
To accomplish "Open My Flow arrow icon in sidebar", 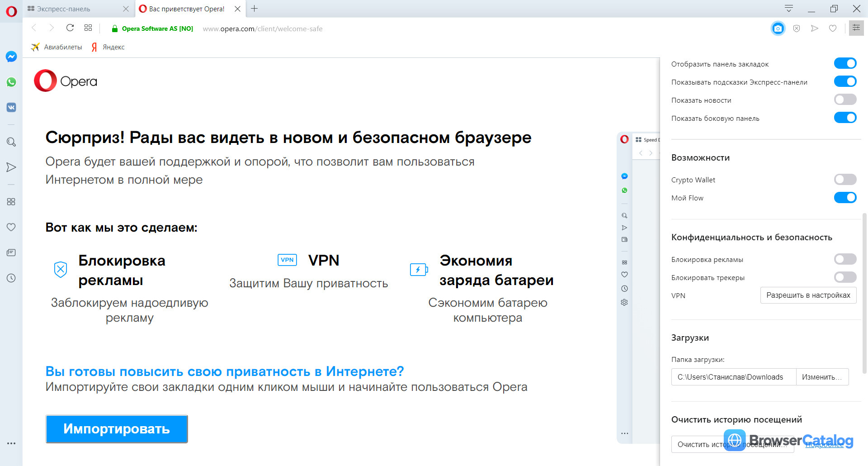I will coord(11,167).
